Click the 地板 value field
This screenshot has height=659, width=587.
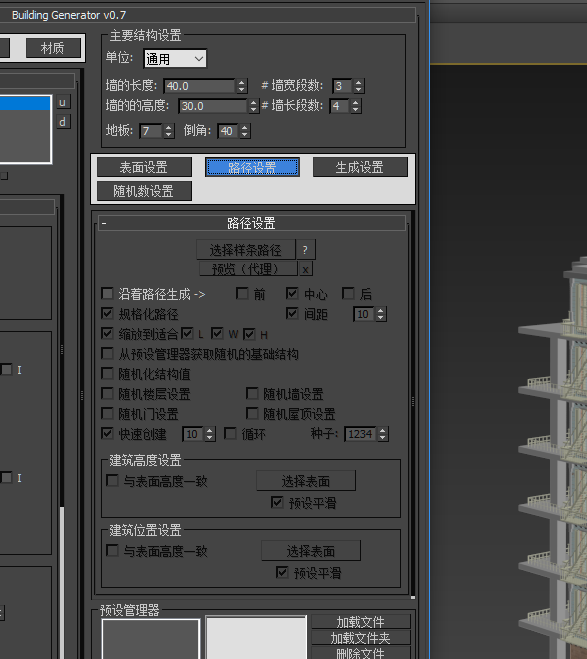coord(151,131)
